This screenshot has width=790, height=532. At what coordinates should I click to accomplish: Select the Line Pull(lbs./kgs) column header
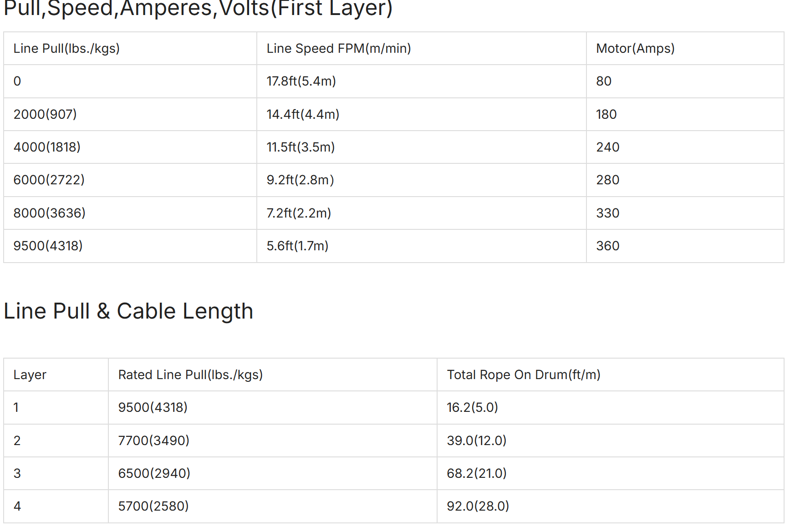[130, 48]
